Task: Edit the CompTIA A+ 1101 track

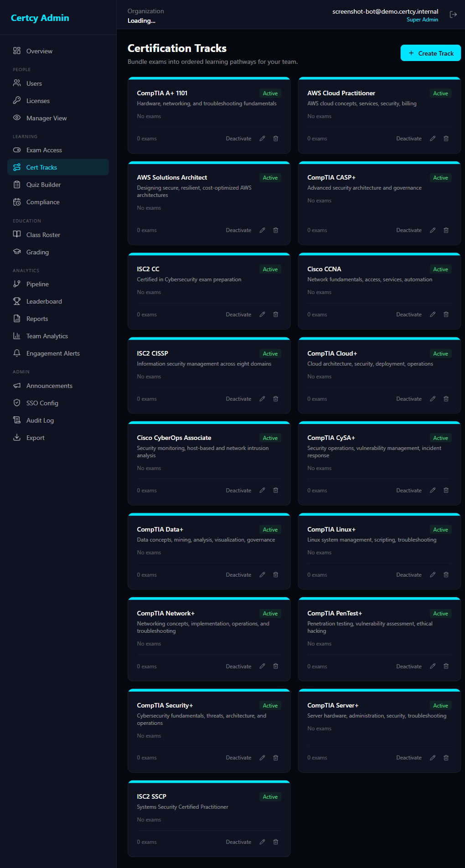Action: click(262, 139)
